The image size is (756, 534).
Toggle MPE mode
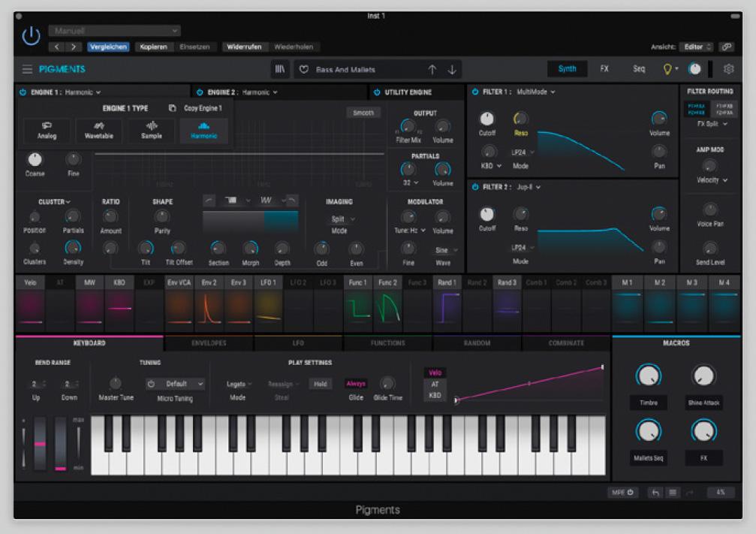pyautogui.click(x=622, y=493)
